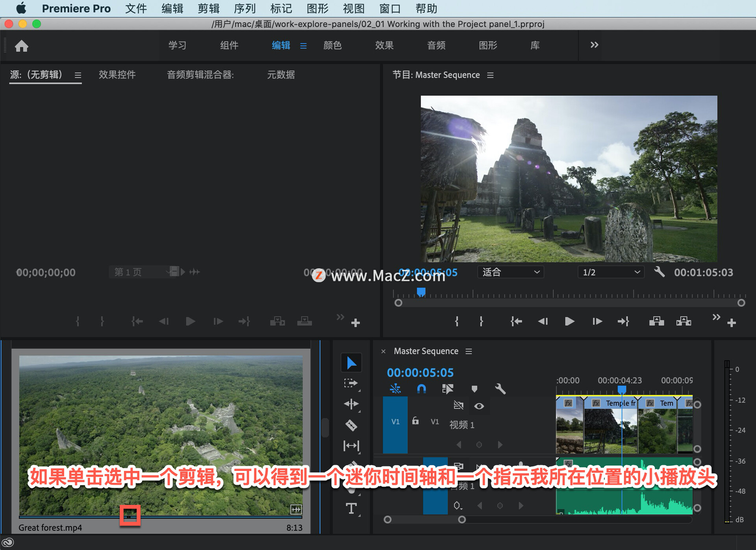Open Program monitor panel menu
Screen dimensions: 756x550
490,75
